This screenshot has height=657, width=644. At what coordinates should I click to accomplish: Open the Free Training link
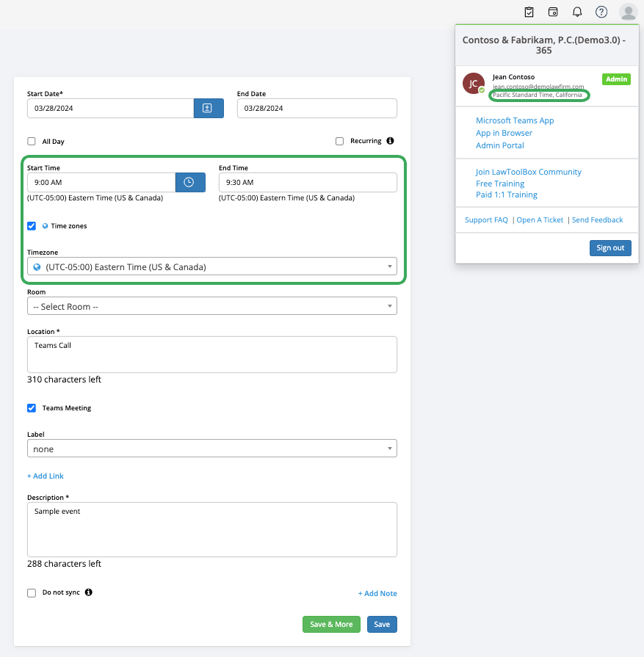pyautogui.click(x=500, y=184)
